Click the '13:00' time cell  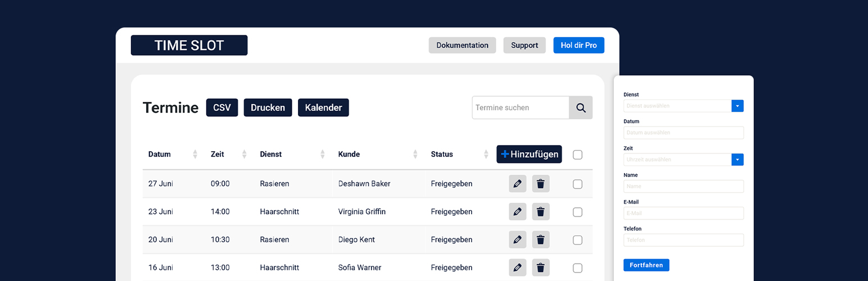[220, 268]
